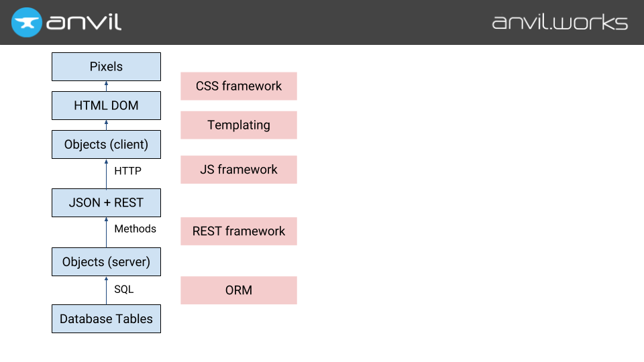Click the arrow above Database Tables box
This screenshot has height=362, width=644.
click(106, 290)
